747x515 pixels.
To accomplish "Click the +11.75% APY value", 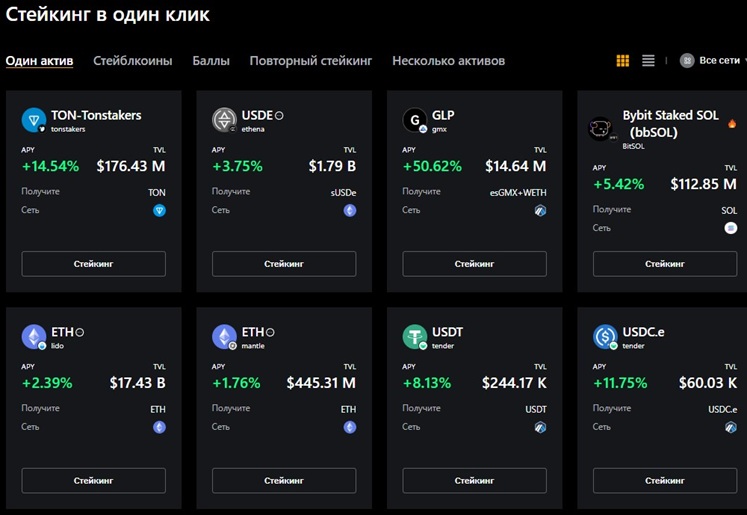I will click(x=620, y=383).
